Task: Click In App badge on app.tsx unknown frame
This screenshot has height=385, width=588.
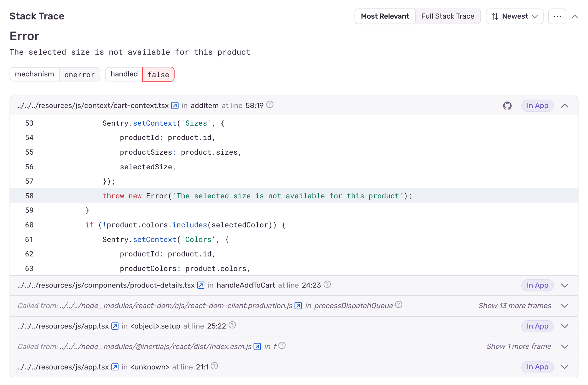Action: [537, 367]
